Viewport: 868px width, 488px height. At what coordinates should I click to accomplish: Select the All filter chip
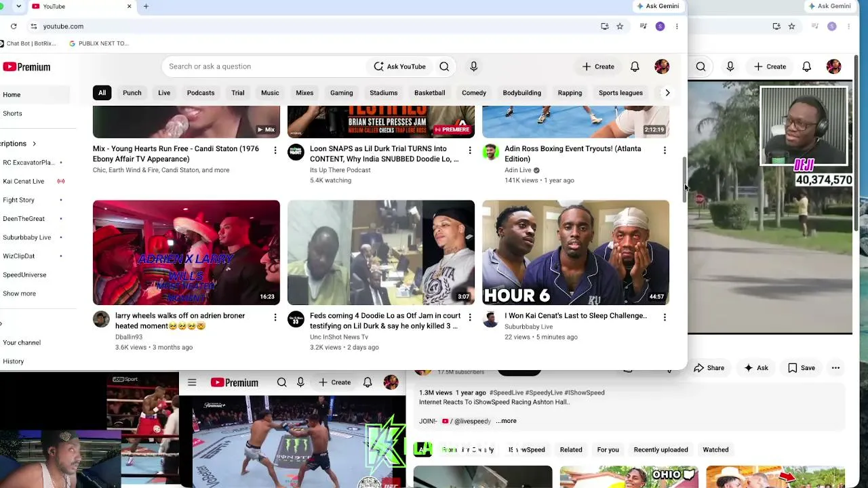pos(102,93)
